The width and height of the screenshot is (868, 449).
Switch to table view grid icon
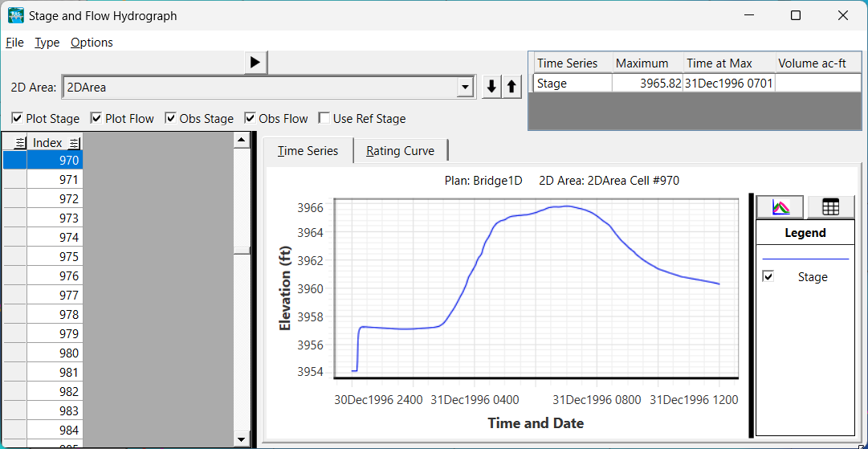click(x=830, y=206)
